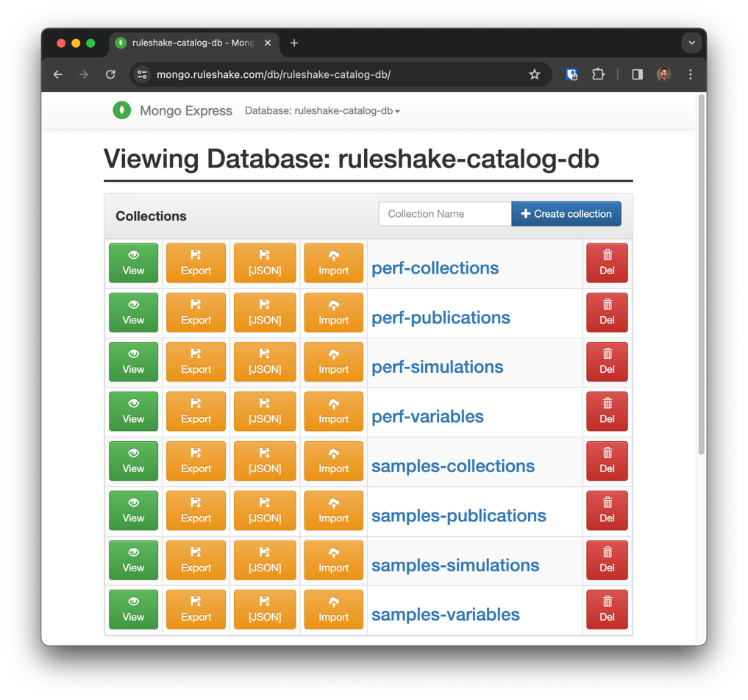Click the Export icon for samples-simulations
The width and height of the screenshot is (748, 700).
pos(196,554)
